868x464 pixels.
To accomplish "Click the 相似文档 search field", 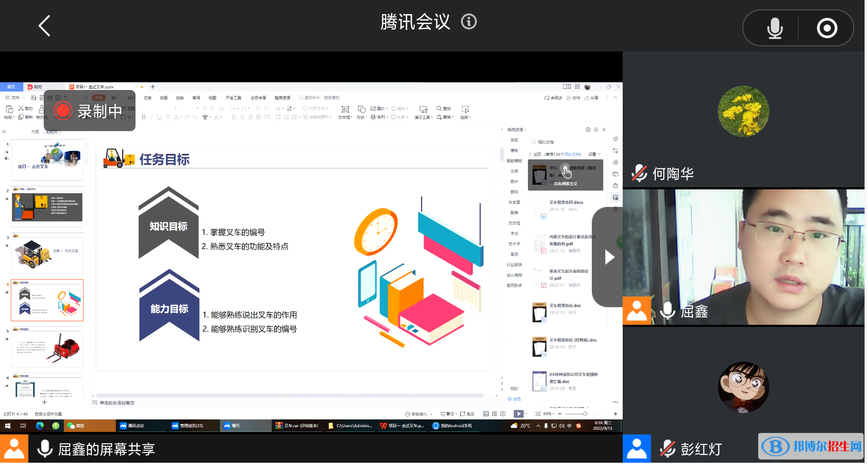I will pos(566,142).
